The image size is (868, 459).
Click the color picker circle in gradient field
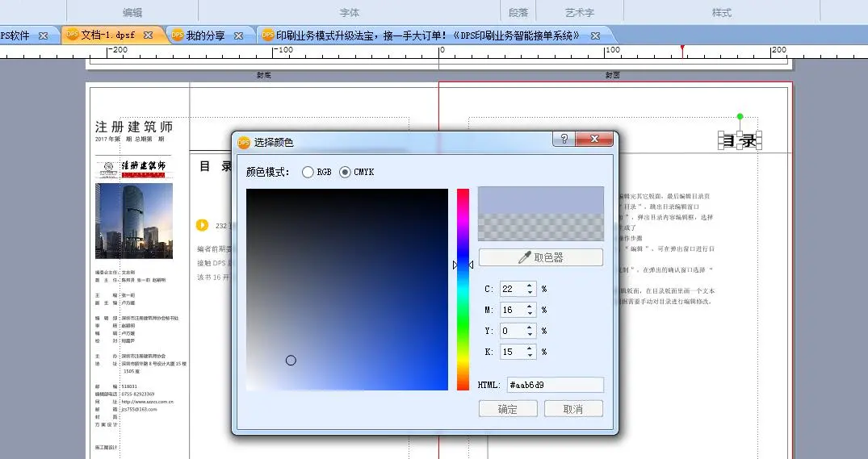pyautogui.click(x=291, y=361)
